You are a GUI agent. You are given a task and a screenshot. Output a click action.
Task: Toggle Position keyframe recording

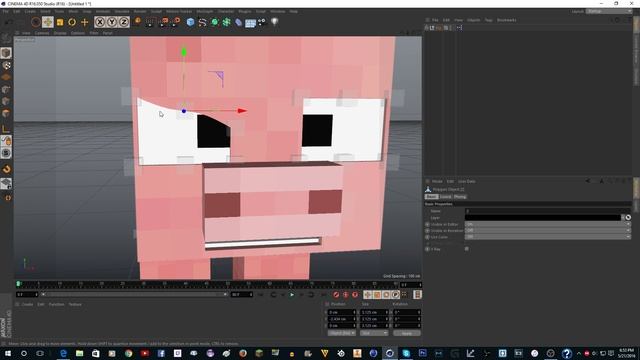367,294
